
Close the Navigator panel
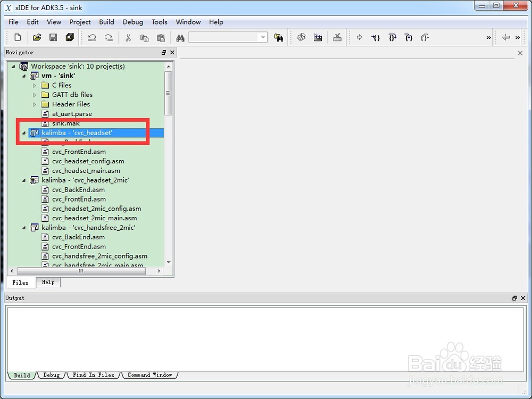172,52
